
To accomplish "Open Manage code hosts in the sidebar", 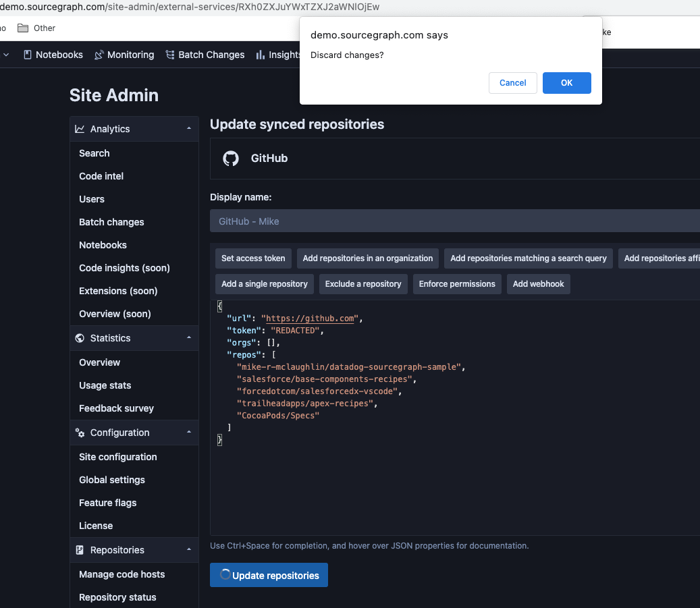I will (x=122, y=574).
